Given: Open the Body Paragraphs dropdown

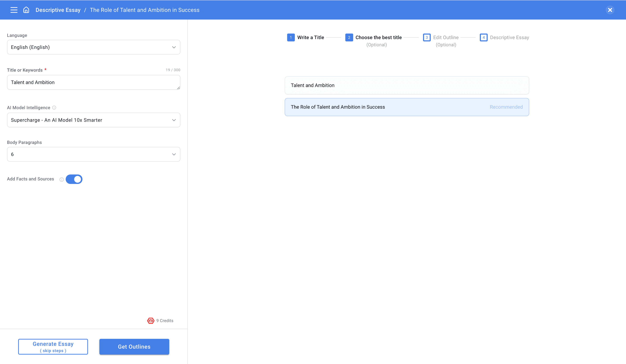Looking at the screenshot, I should click(x=94, y=154).
